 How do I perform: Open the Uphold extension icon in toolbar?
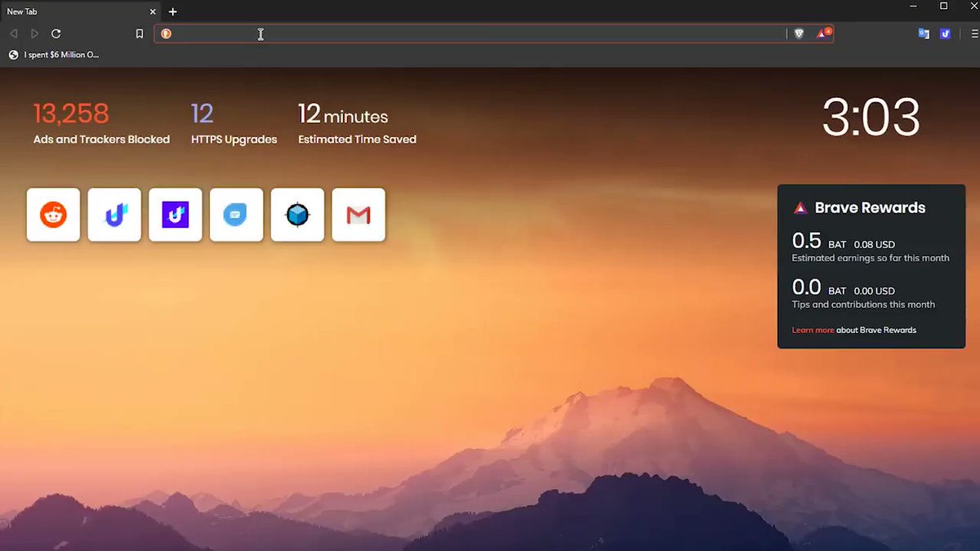coord(945,33)
